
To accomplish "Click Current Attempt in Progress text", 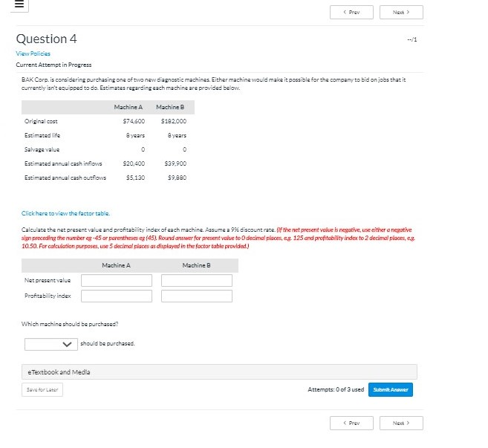I will (x=53, y=65).
